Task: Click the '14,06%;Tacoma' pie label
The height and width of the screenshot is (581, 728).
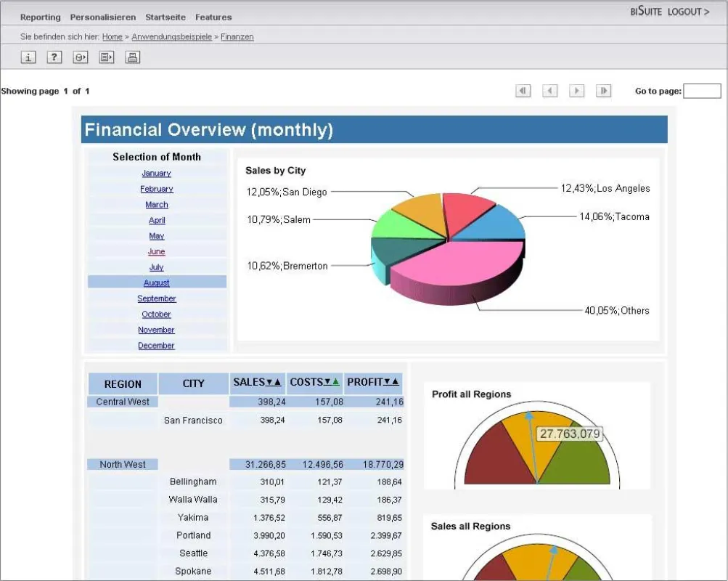Action: [x=614, y=216]
